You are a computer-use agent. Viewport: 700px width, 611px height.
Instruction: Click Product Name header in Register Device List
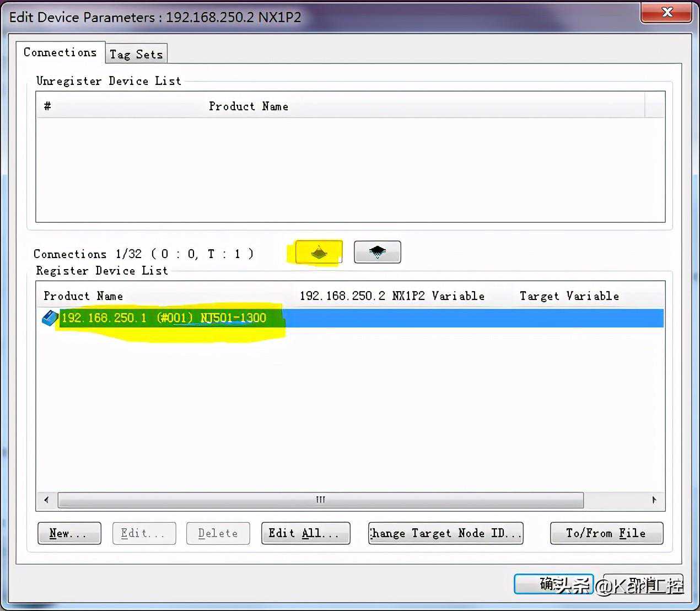pos(83,296)
